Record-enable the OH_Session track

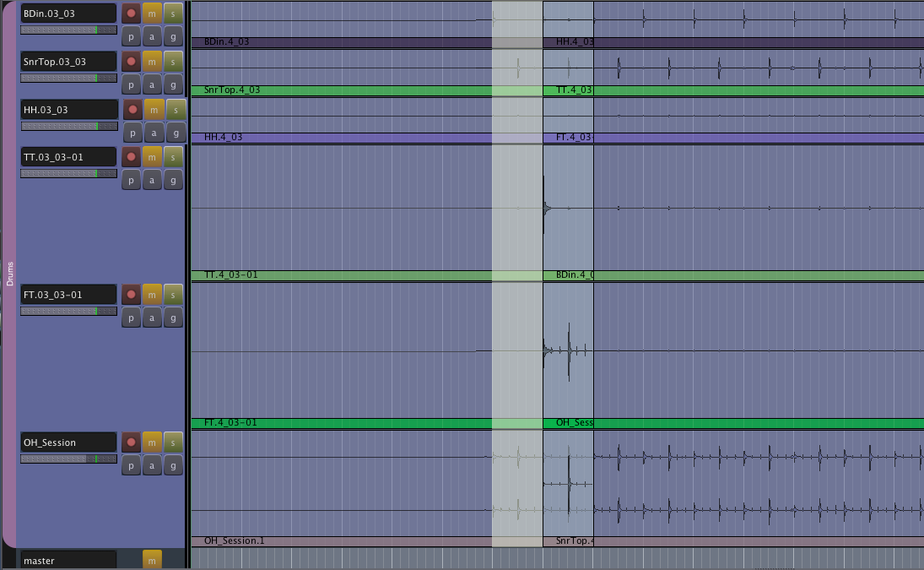(x=131, y=442)
